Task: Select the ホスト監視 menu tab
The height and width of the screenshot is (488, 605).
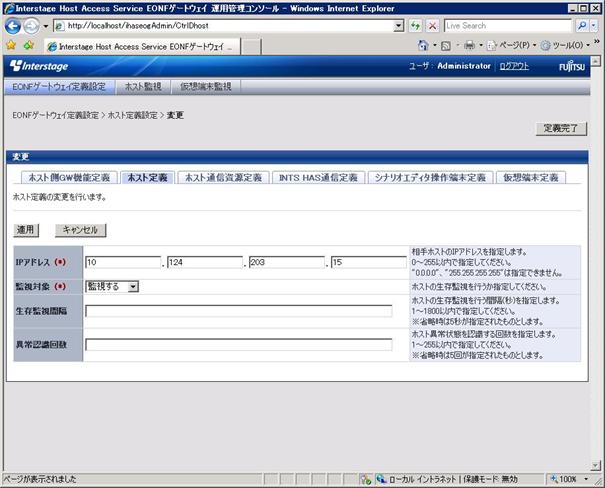Action: click(x=143, y=87)
